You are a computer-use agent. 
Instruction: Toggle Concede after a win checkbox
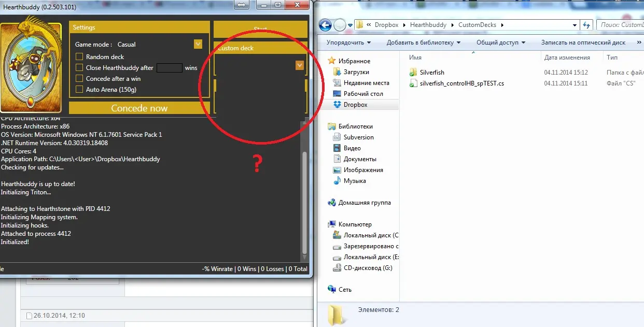79,79
